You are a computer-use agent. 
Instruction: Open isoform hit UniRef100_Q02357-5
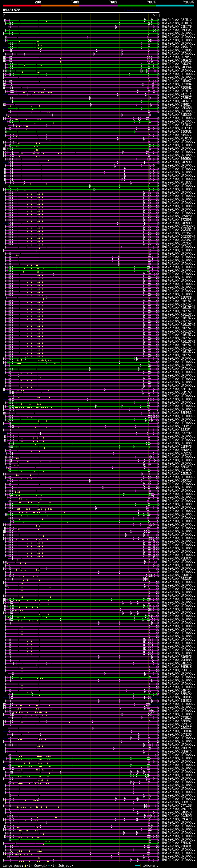pyautogui.click(x=179, y=226)
